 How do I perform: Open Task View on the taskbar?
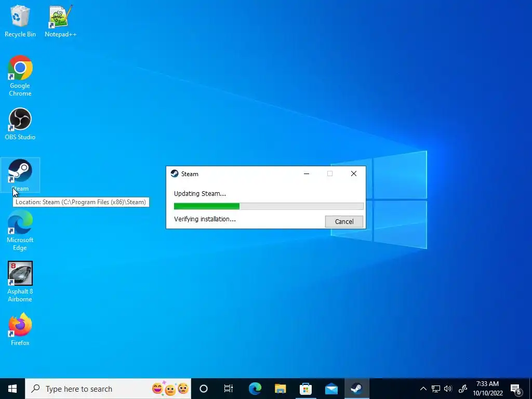coord(229,389)
